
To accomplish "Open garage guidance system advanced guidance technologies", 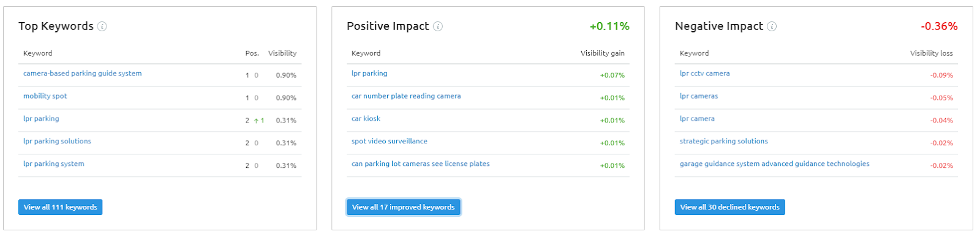I will (x=774, y=164).
